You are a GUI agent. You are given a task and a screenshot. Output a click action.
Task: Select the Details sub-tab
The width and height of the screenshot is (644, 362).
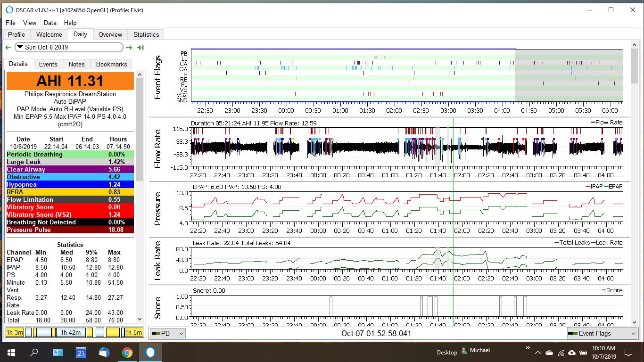click(x=18, y=64)
